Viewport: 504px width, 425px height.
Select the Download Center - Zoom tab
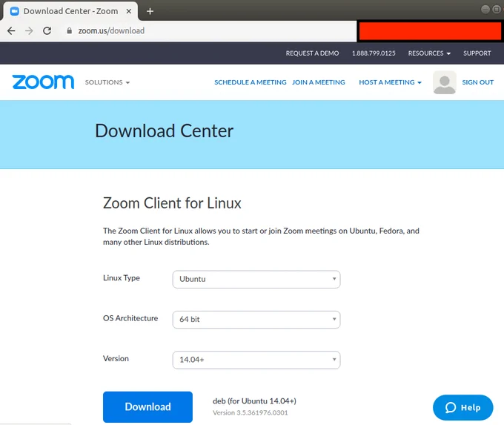(x=70, y=11)
